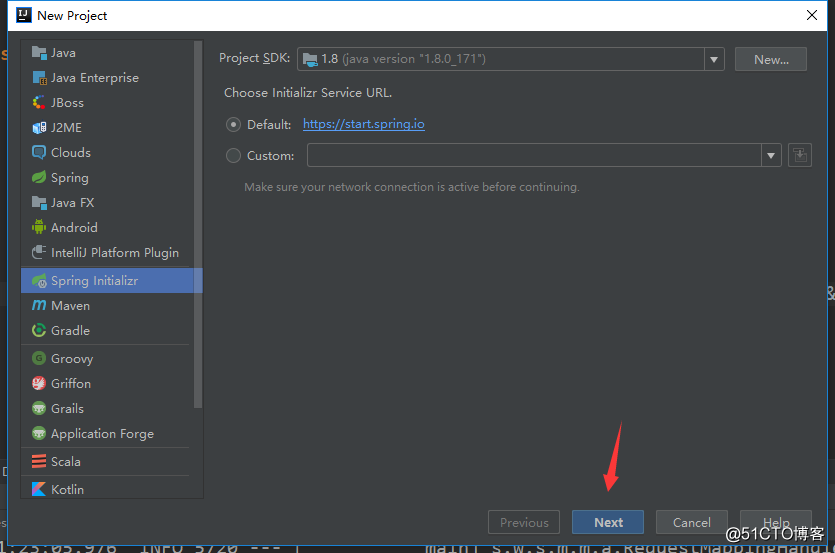This screenshot has width=835, height=553.
Task: Click the Groovy G icon
Action: [39, 359]
